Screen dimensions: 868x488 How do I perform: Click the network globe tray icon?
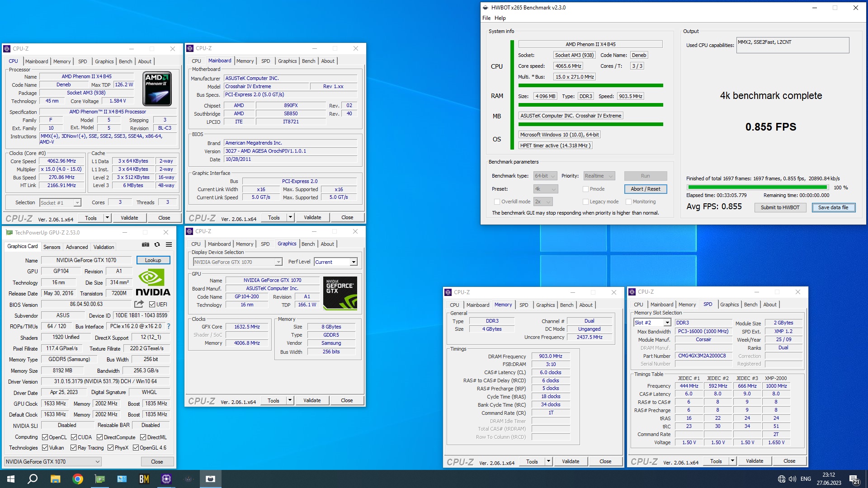tap(782, 479)
